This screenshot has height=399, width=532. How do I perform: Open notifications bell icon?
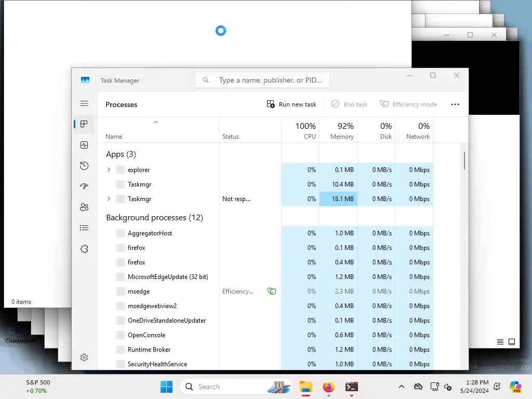click(497, 387)
